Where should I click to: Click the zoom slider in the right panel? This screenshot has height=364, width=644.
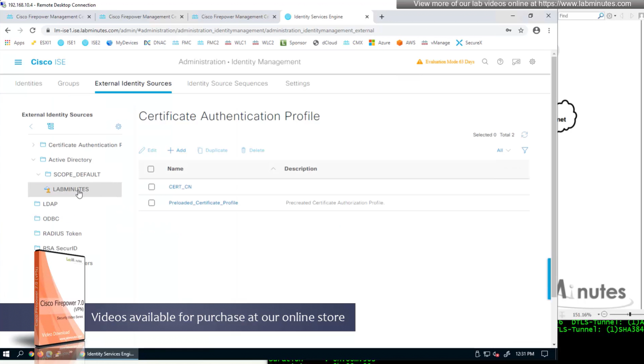coord(629,314)
